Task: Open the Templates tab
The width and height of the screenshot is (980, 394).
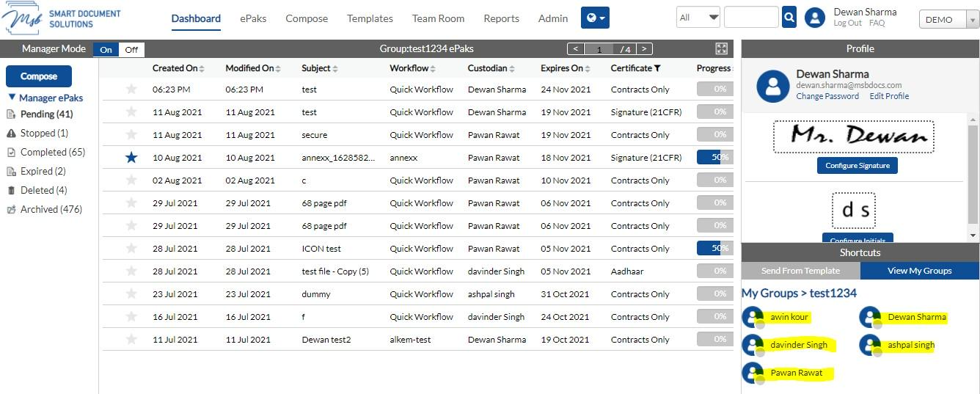Action: [x=370, y=18]
